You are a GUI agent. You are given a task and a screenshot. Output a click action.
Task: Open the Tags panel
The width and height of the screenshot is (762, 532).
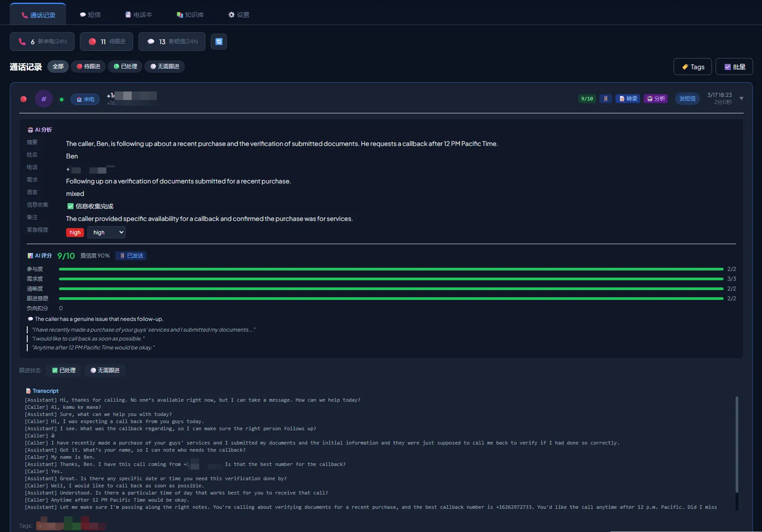click(x=692, y=66)
